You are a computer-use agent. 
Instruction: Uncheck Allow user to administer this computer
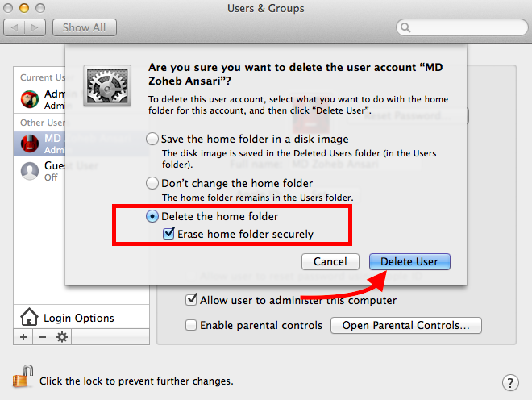point(191,300)
